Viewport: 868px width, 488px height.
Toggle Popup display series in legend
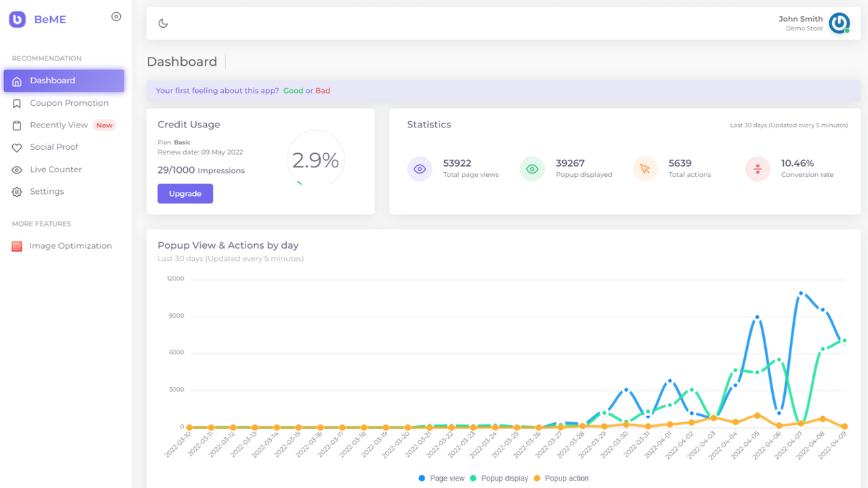coord(498,479)
